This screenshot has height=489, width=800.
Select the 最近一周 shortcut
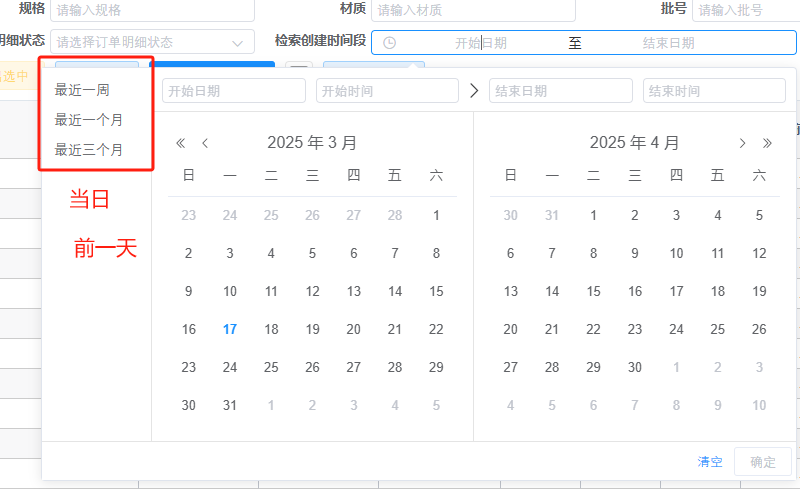82,90
